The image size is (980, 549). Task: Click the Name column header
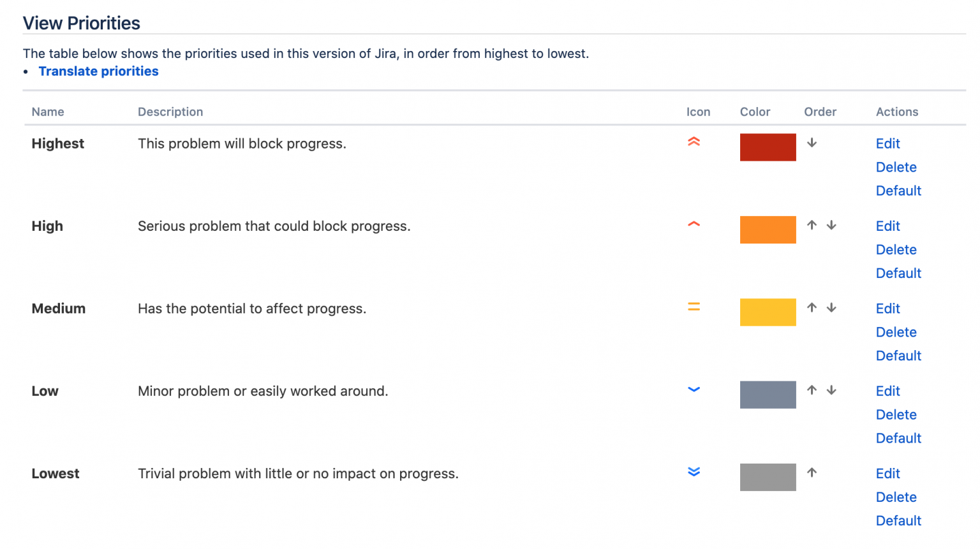click(48, 112)
